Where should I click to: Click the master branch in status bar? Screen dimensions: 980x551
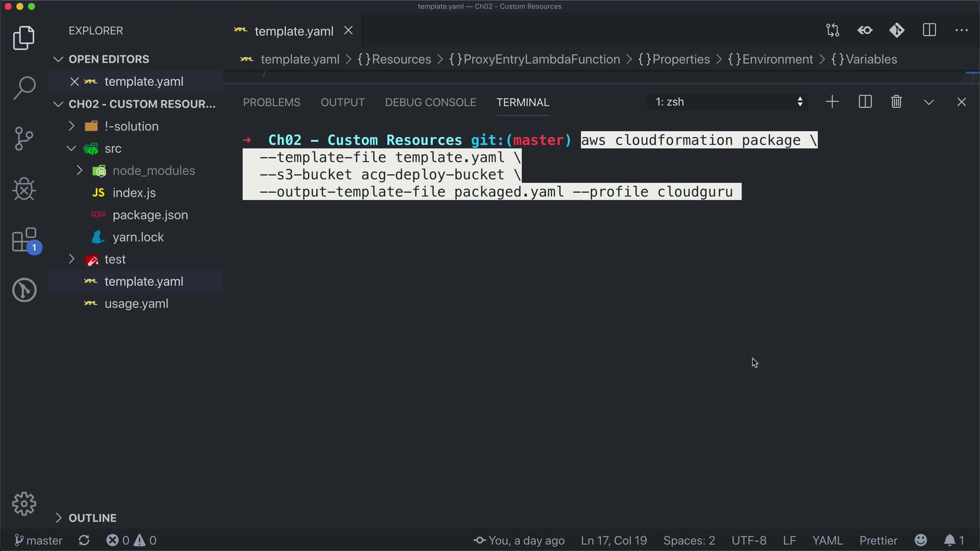(x=39, y=540)
